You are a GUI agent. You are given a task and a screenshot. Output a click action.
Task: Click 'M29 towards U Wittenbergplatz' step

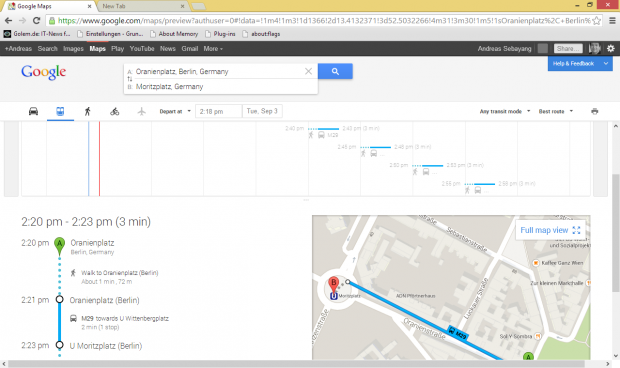125,319
